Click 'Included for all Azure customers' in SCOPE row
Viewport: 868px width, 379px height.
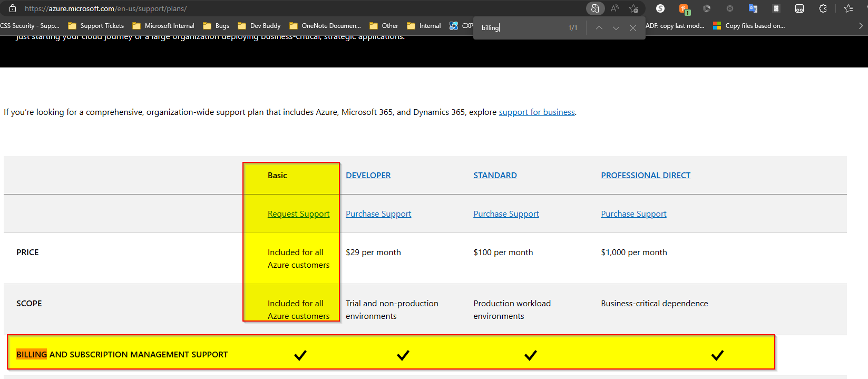[298, 309]
